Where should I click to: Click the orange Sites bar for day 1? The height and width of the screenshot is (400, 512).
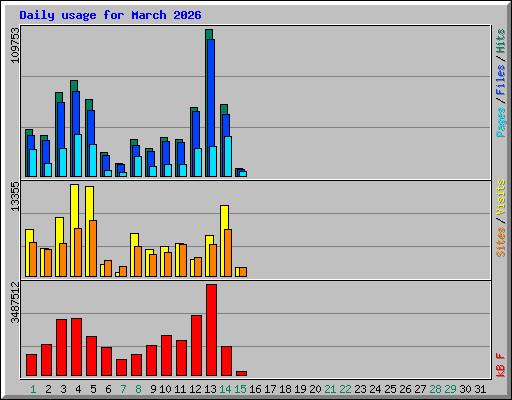[33, 259]
